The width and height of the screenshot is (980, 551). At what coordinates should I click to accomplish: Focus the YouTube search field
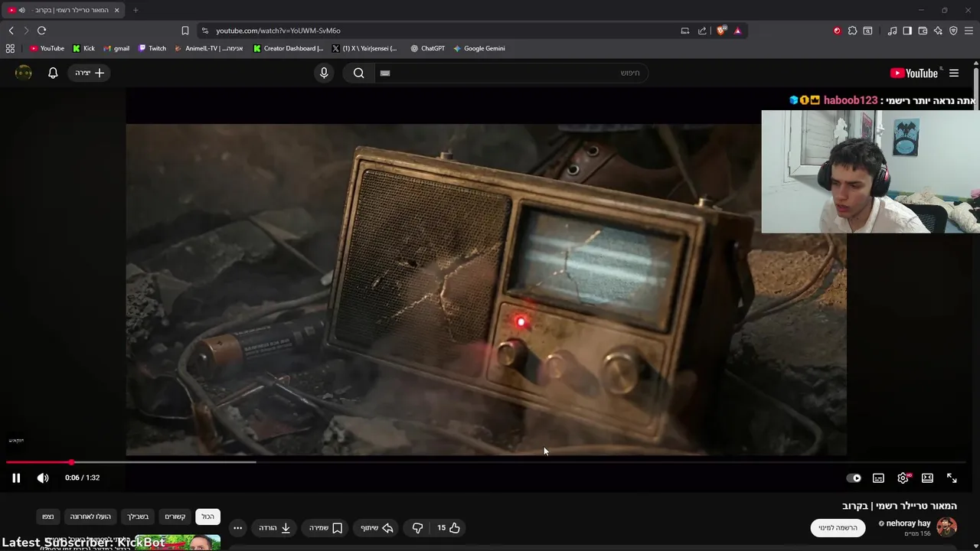click(511, 73)
